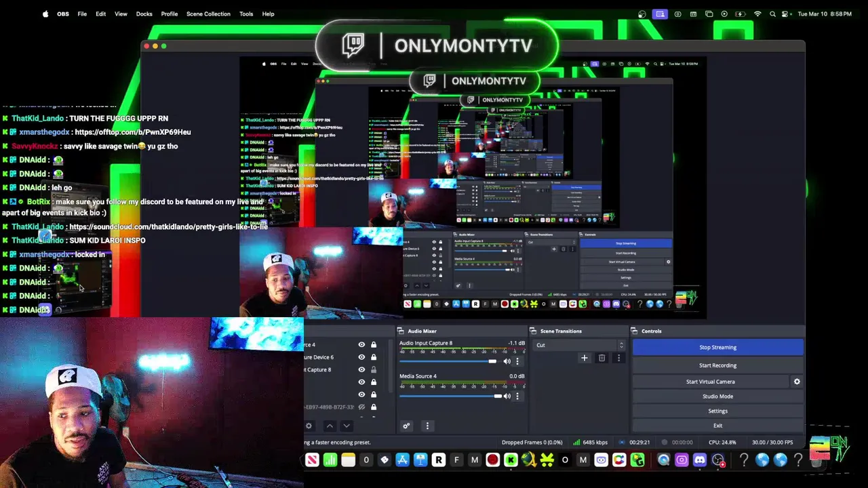Image resolution: width=868 pixels, height=488 pixels.
Task: Open Audio Mixer menu beside gear icon
Action: pos(427,426)
